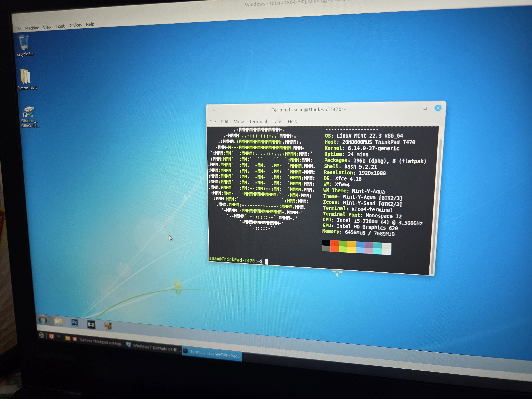
Task: Open the VirtualBox Machine menu
Action: [32, 28]
